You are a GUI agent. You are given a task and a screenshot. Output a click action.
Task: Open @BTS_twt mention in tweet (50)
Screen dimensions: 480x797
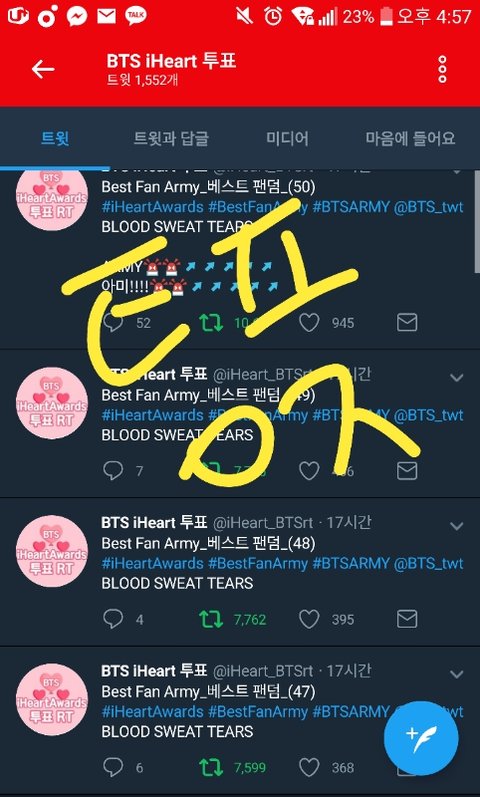pyautogui.click(x=428, y=207)
